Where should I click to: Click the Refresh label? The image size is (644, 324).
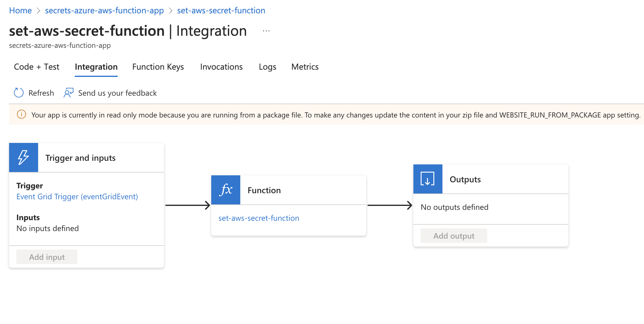pyautogui.click(x=41, y=93)
